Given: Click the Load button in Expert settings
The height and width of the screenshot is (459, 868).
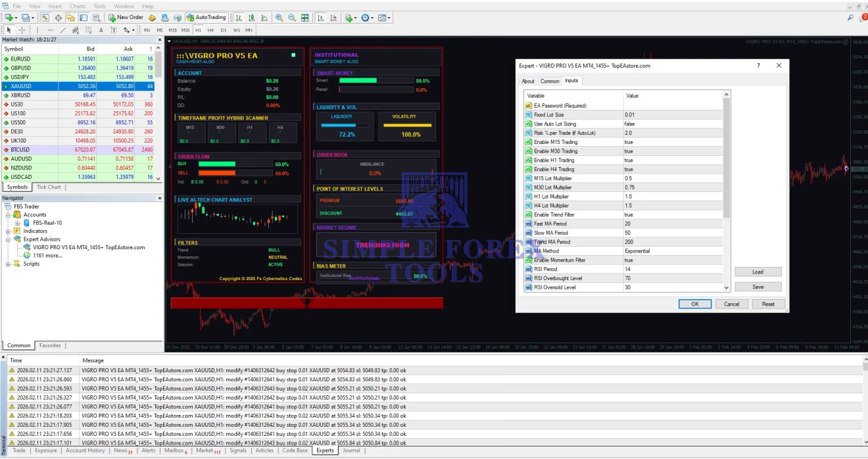Looking at the screenshot, I should point(758,271).
